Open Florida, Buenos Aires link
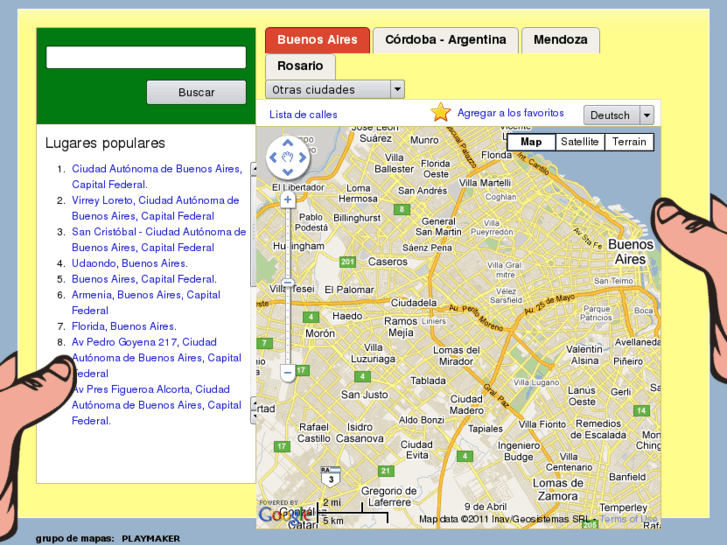The image size is (727, 545). (x=124, y=327)
